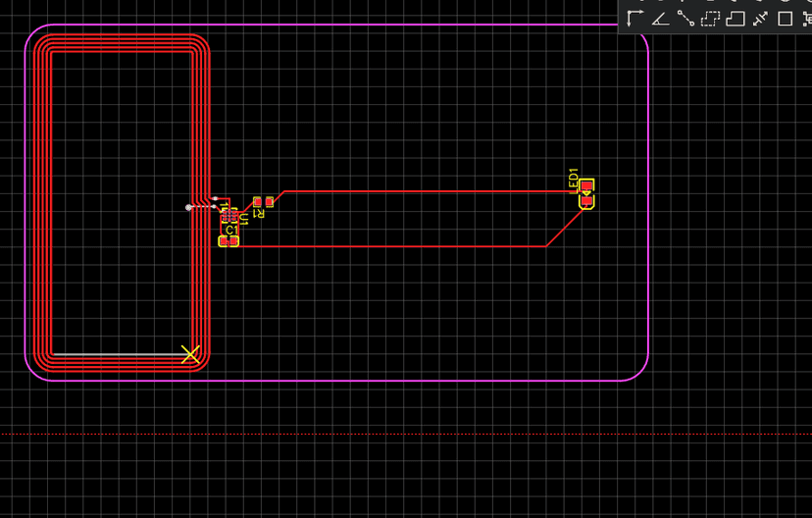Click the leftmost gray via beside the antenna coil

pyautogui.click(x=188, y=208)
